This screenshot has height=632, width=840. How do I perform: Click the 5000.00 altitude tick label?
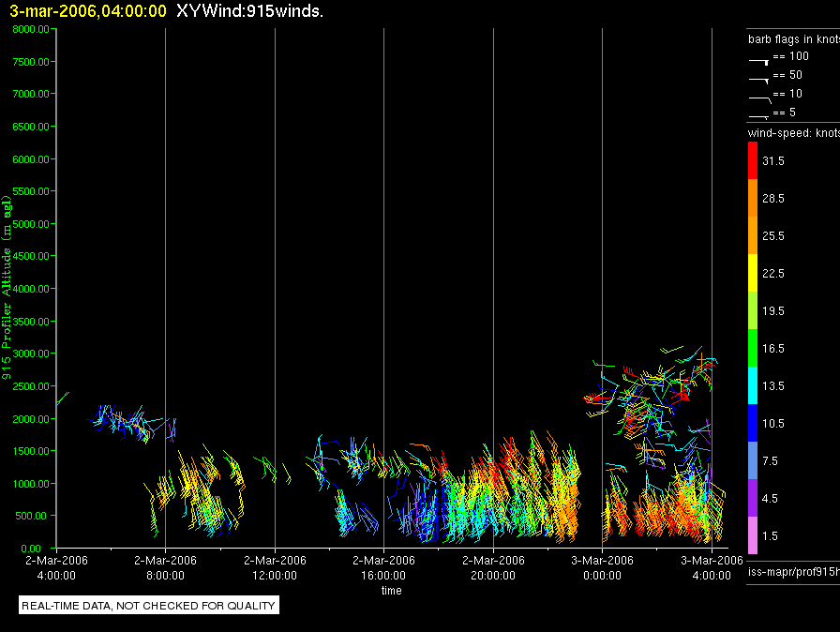click(x=31, y=224)
